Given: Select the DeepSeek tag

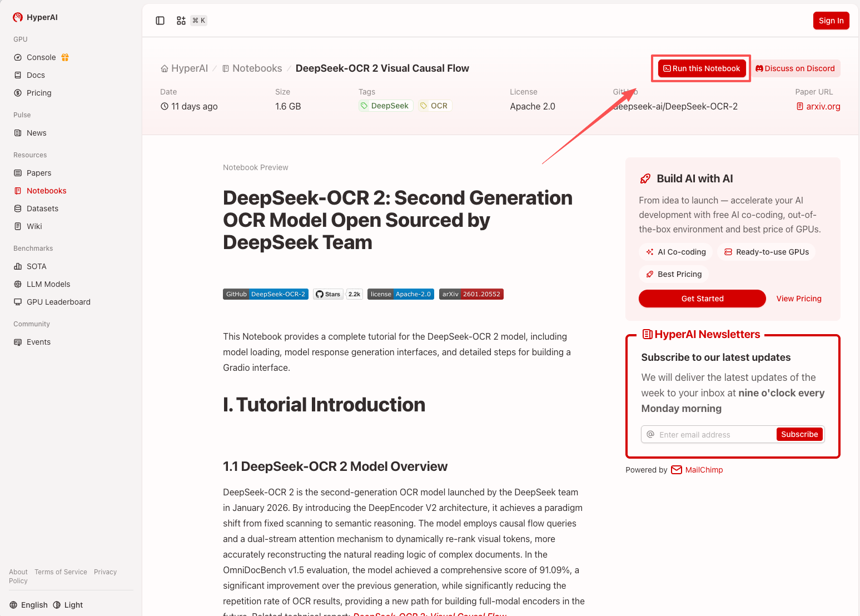Looking at the screenshot, I should pos(385,106).
